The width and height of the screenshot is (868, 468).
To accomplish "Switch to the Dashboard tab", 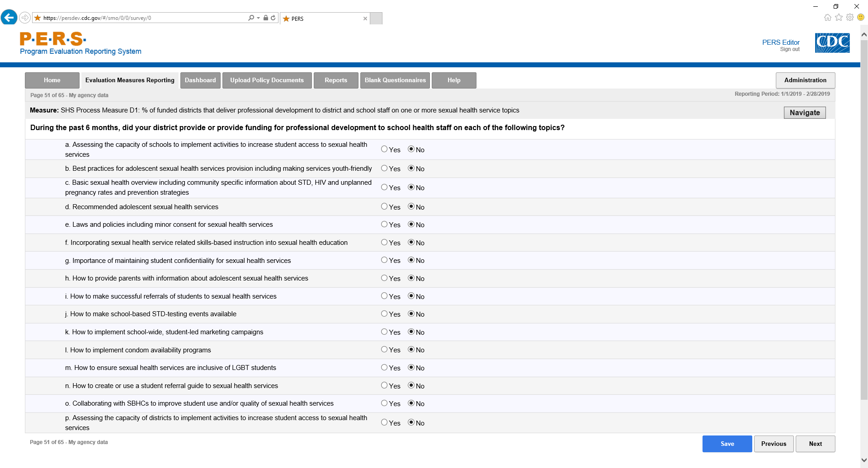I will [x=200, y=80].
